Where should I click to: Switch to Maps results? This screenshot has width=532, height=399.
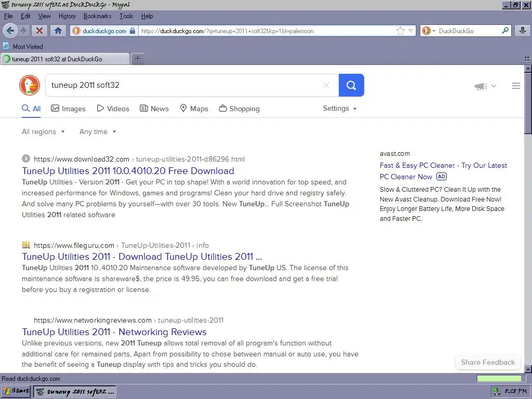pos(194,109)
